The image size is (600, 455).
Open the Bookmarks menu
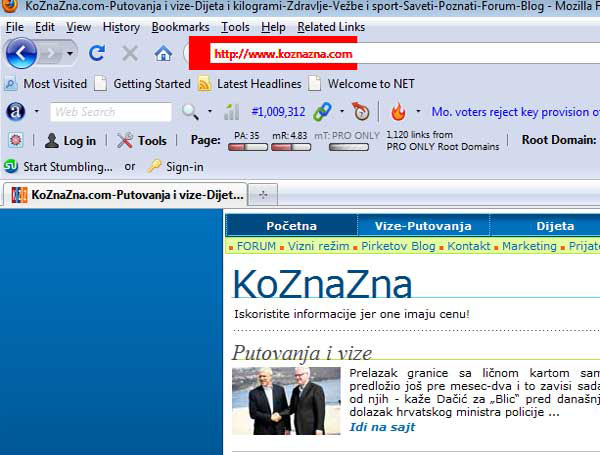(x=180, y=27)
